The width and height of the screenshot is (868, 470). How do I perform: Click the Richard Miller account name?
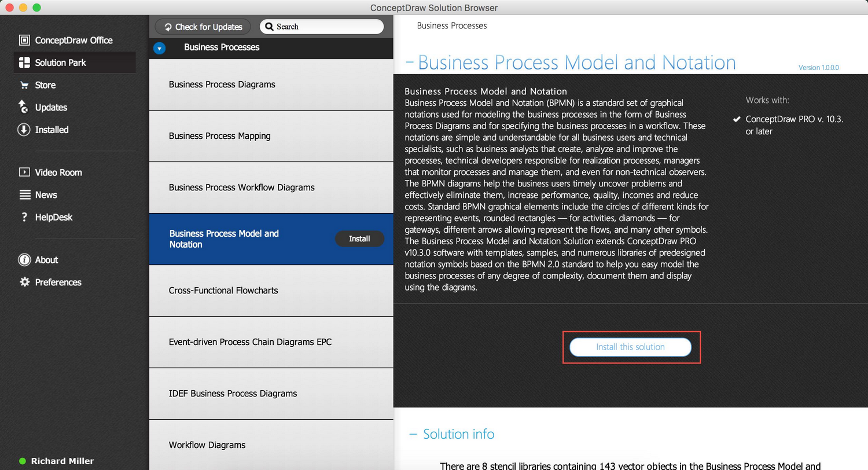62,461
